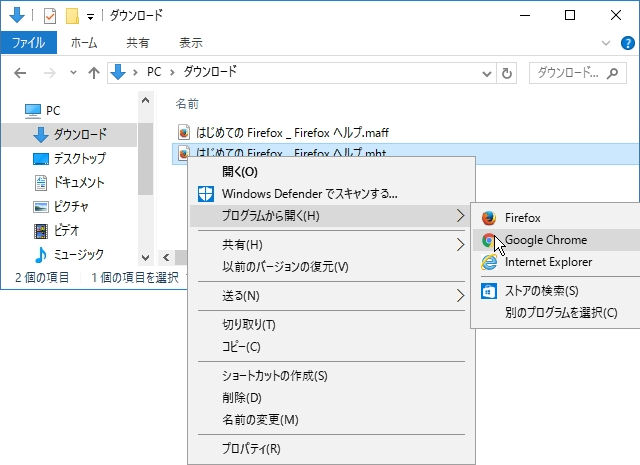This screenshot has width=640, height=465.
Task: Click the ドキュメント folder icon
Action: tap(41, 183)
